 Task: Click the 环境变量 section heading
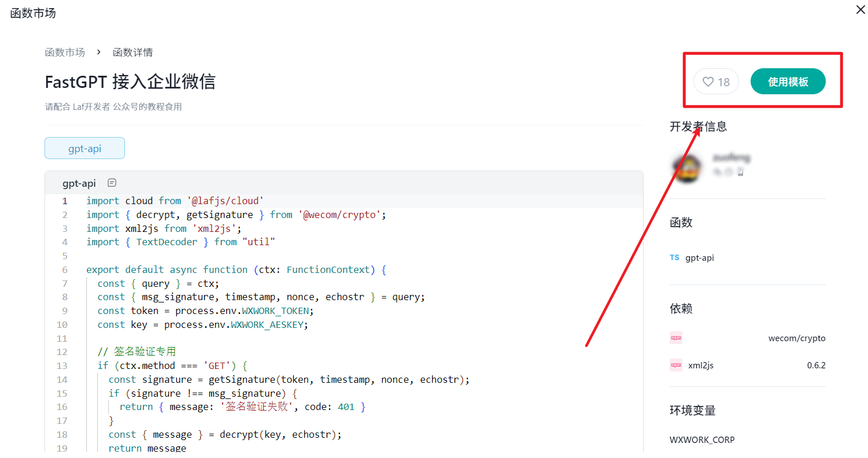(x=693, y=410)
